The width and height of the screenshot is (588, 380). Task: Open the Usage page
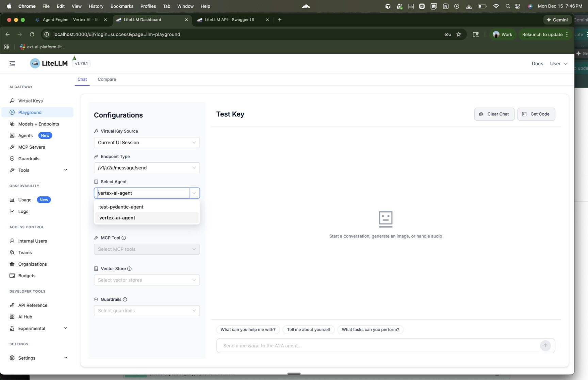pos(25,200)
